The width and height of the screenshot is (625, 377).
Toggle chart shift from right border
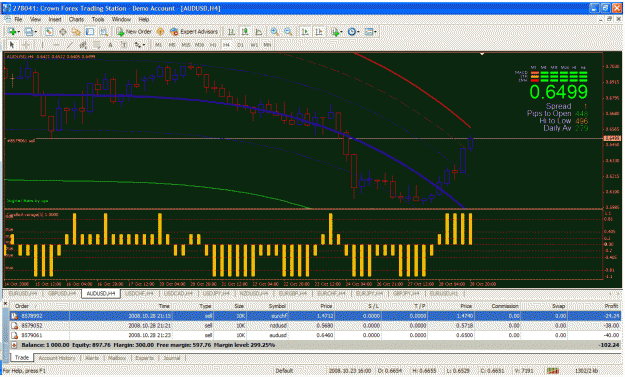pyautogui.click(x=319, y=32)
